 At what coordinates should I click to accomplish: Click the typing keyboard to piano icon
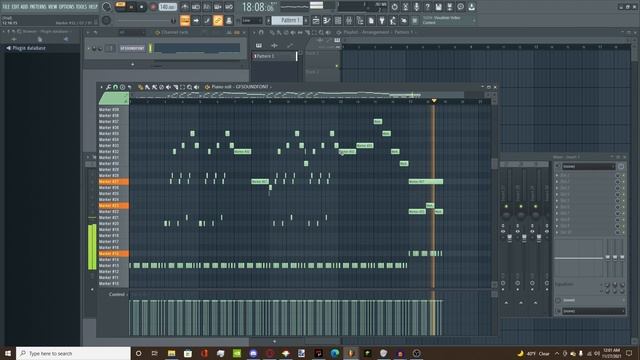(185, 20)
